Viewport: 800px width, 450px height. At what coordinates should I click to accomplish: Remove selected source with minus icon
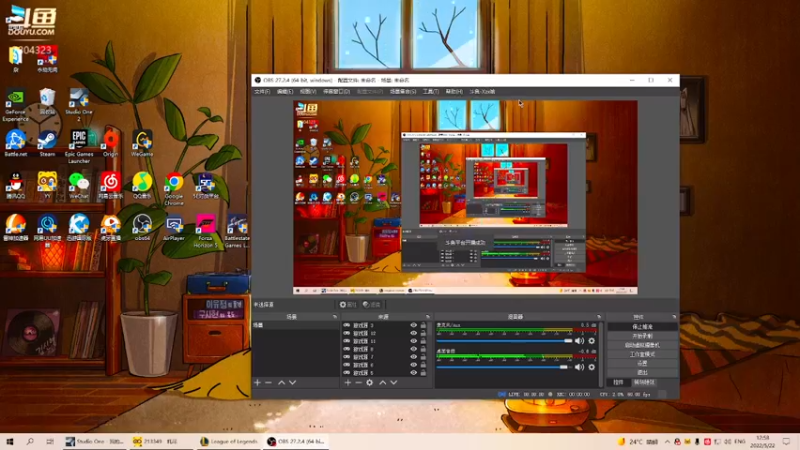coord(358,382)
